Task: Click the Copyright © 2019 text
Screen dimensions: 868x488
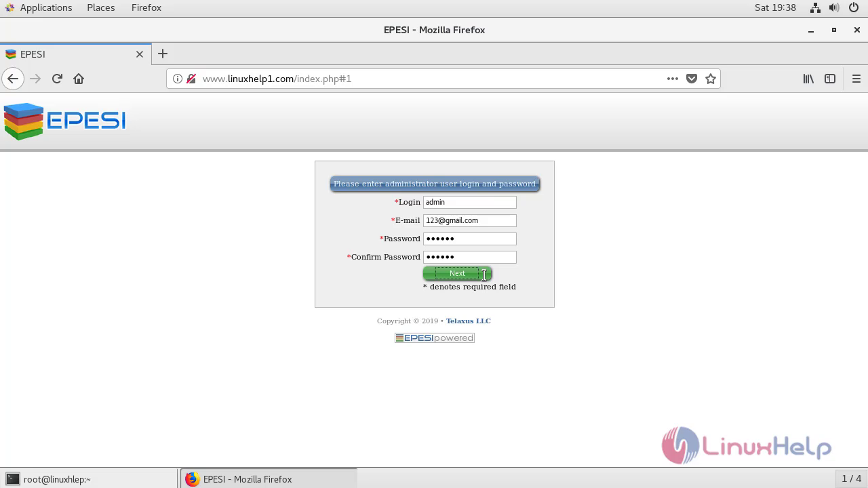Action: [408, 321]
